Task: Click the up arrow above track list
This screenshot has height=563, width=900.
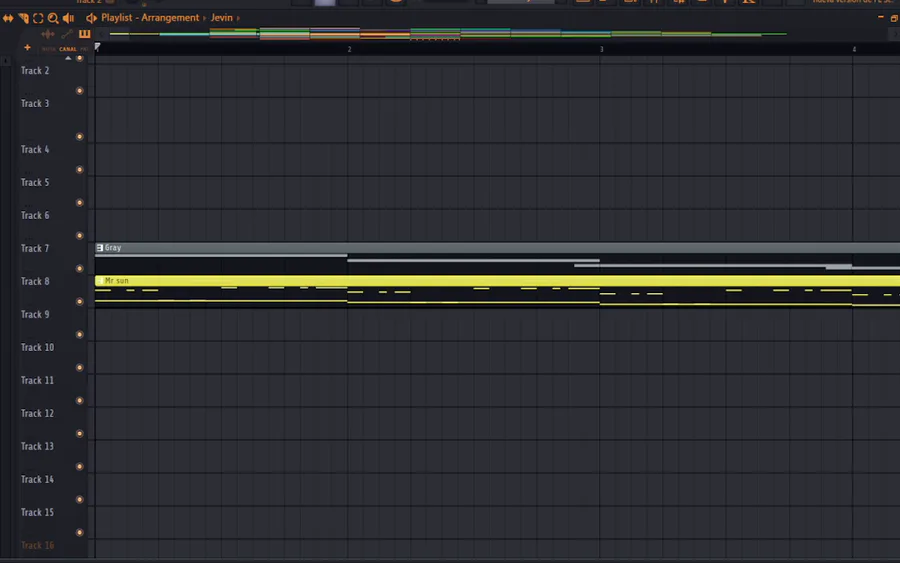Action: (68, 58)
